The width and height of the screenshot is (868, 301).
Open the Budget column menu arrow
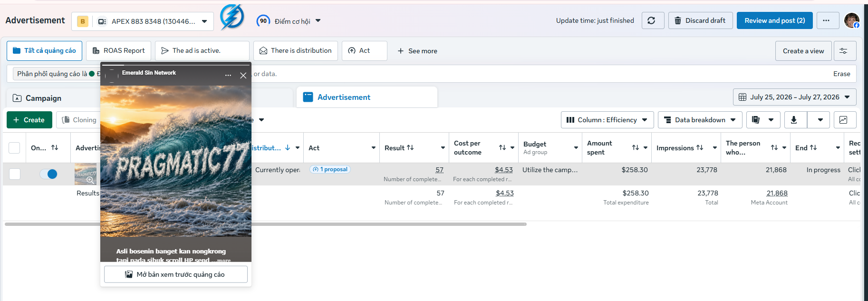(x=576, y=148)
